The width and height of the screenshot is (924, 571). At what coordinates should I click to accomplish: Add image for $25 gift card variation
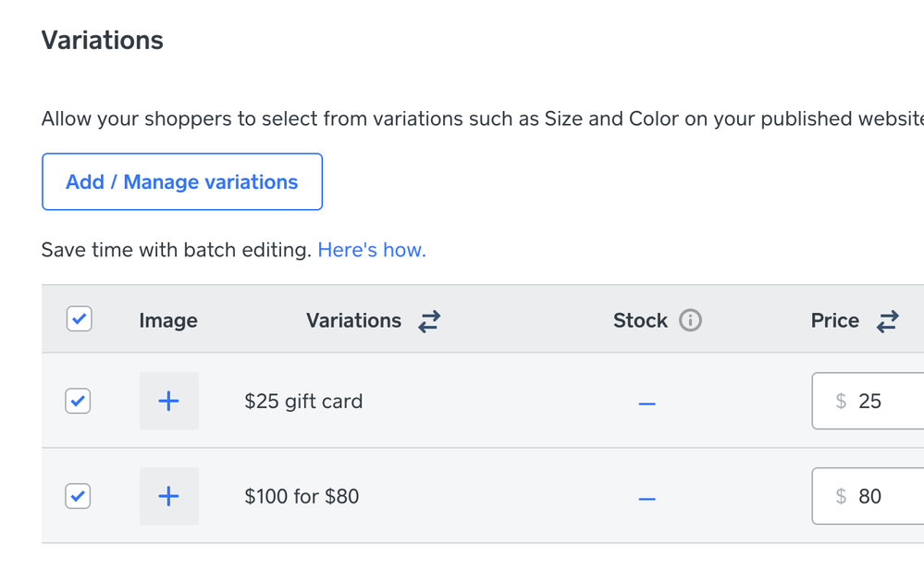(168, 401)
